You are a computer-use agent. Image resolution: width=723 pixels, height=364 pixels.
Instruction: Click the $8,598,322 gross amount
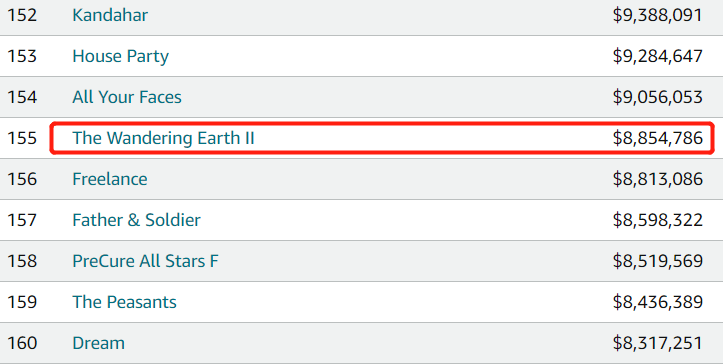point(658,220)
